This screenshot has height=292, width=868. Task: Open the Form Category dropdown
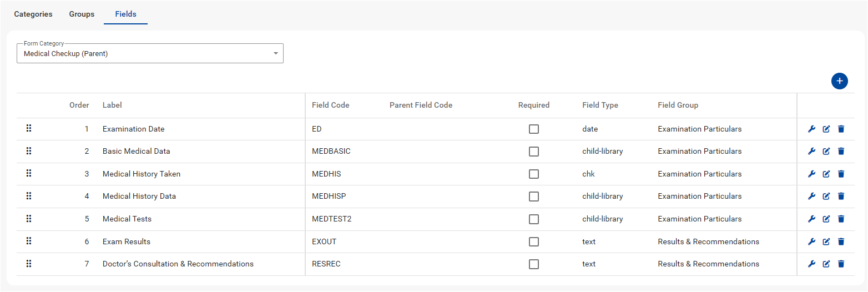[x=150, y=54]
